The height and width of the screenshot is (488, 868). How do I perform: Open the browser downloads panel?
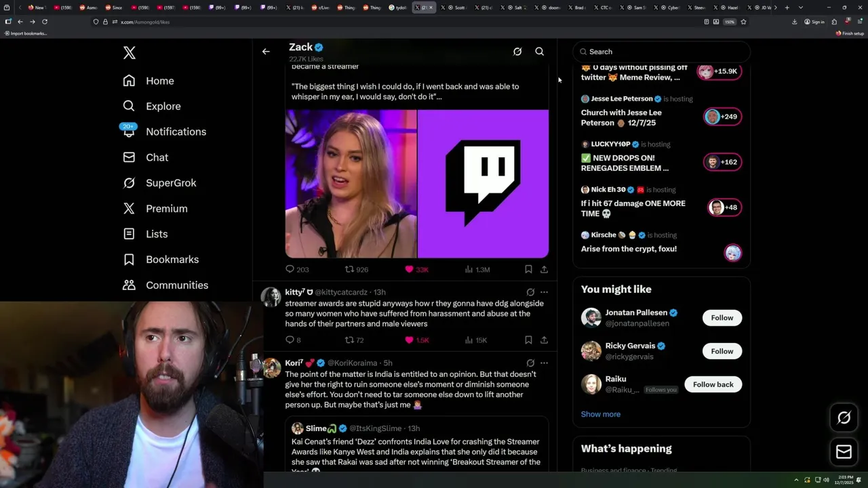[x=795, y=22]
